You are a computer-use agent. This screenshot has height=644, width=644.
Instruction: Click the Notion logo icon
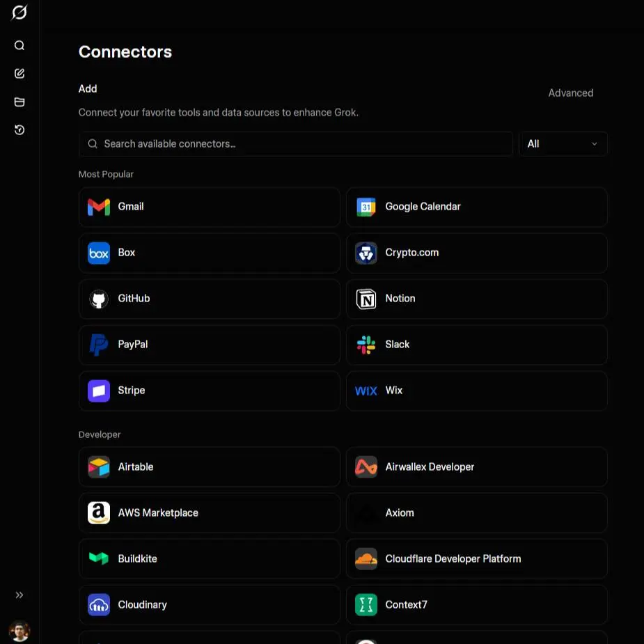(x=366, y=299)
